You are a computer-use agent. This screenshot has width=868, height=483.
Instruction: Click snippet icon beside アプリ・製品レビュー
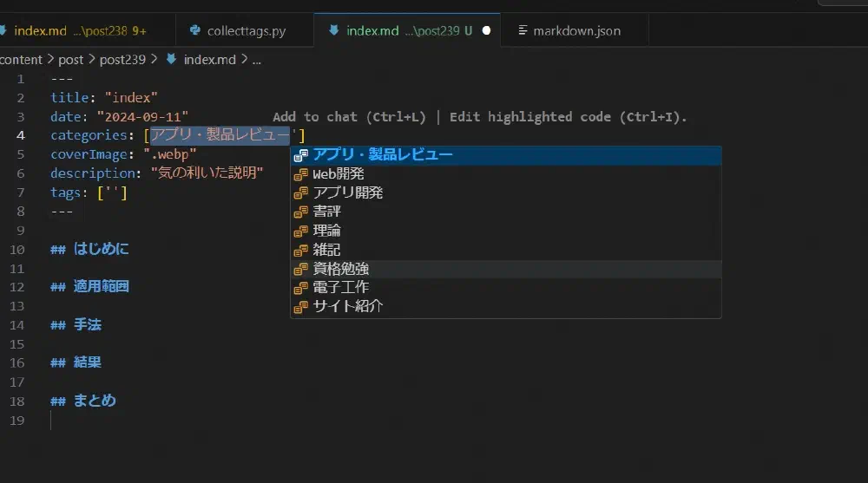click(x=300, y=155)
